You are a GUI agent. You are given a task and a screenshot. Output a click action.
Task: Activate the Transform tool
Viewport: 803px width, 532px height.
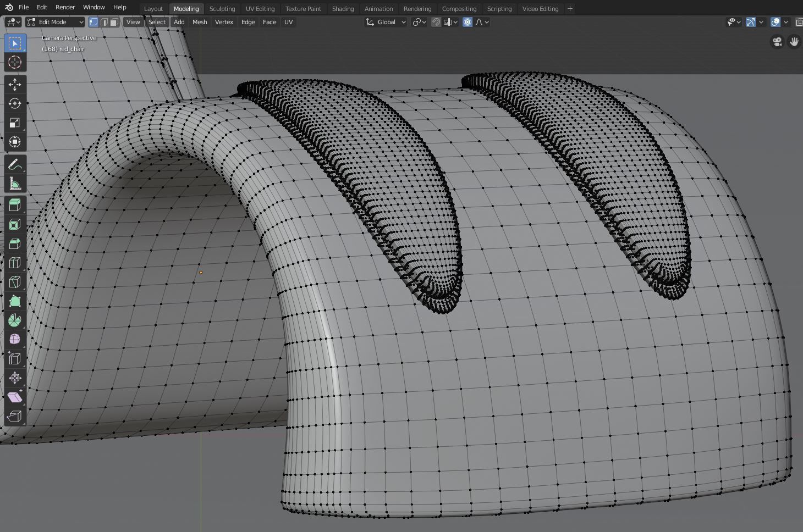pos(15,142)
